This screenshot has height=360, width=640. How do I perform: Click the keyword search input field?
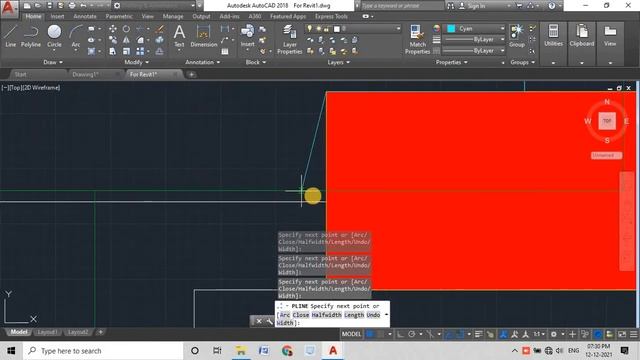[402, 6]
